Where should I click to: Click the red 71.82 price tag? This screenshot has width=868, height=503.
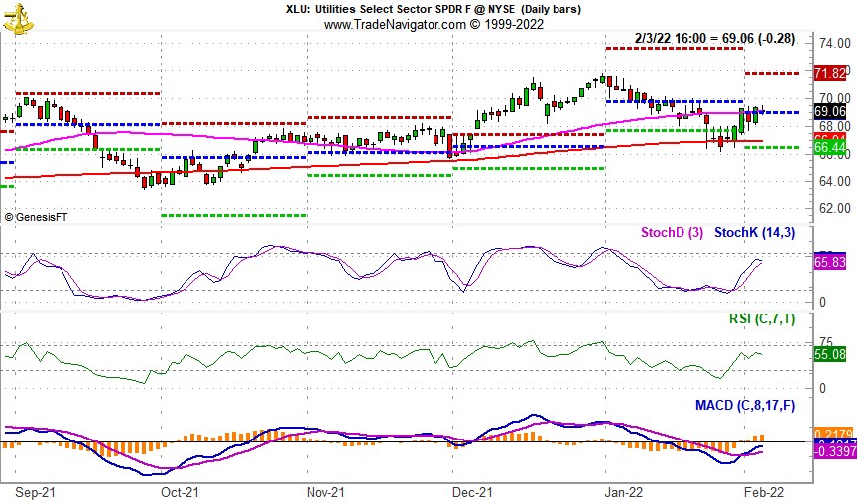[x=828, y=74]
